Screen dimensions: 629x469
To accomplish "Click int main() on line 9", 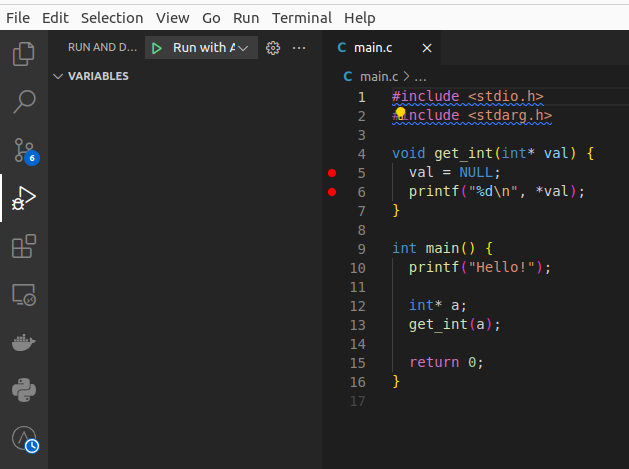I will tap(434, 248).
